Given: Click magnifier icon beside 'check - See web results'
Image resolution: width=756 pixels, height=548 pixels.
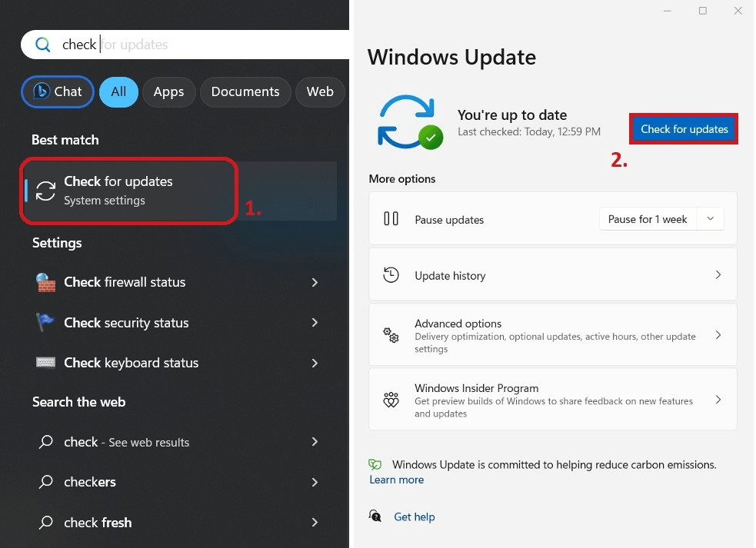Looking at the screenshot, I should pyautogui.click(x=46, y=441).
